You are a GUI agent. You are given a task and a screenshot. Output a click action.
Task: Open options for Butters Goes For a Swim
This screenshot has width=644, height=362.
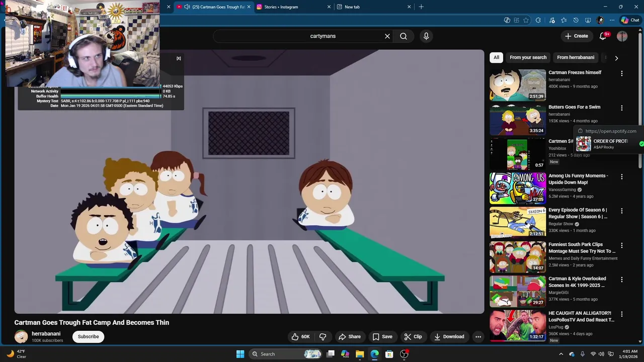pos(622,108)
